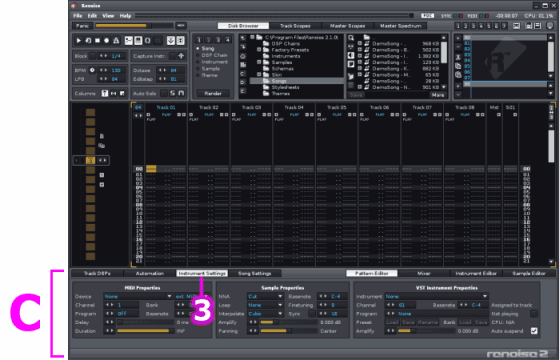Click view preset button 1
This screenshot has width=560, height=360.
tap(458, 26)
